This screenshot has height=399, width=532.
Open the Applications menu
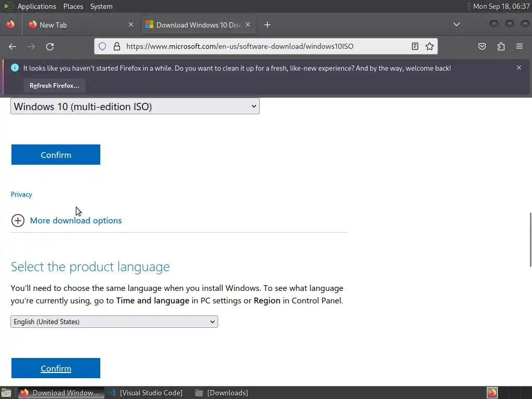click(x=37, y=6)
